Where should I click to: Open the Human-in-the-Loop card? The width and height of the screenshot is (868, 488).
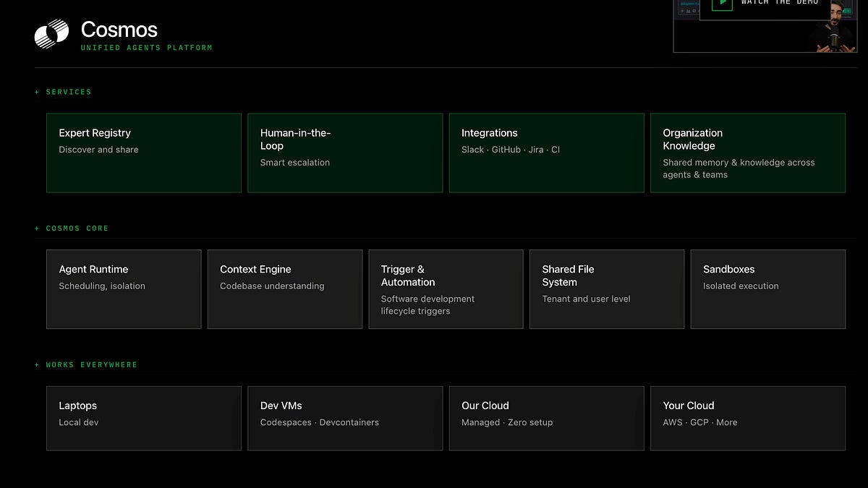point(345,153)
